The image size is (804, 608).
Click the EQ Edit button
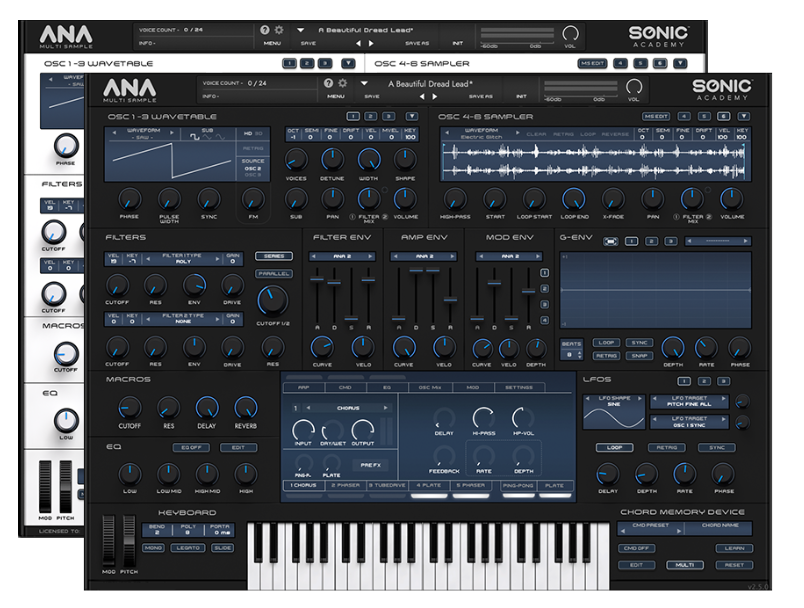click(238, 448)
